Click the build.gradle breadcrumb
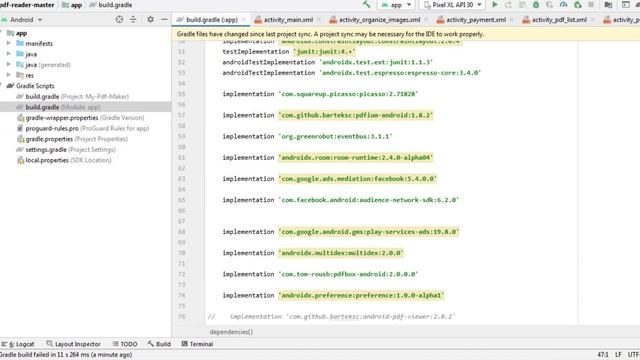640x360 pixels. pos(111,5)
